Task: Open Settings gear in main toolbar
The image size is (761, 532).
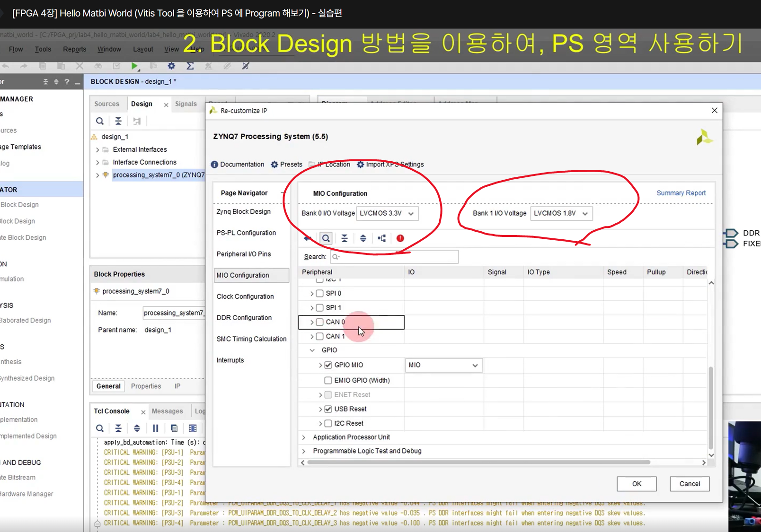Action: tap(171, 66)
